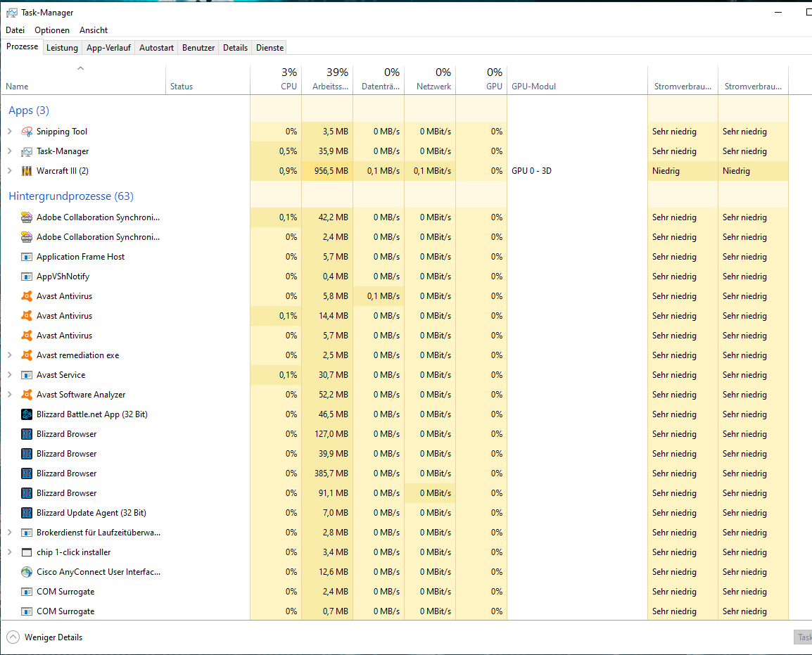Switch to the App-Verlauf tab
812x655 pixels.
[x=108, y=48]
